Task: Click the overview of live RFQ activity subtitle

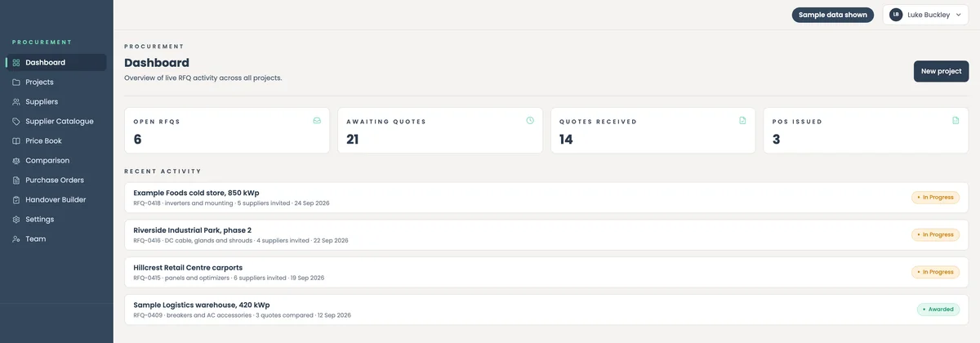Action: point(203,78)
